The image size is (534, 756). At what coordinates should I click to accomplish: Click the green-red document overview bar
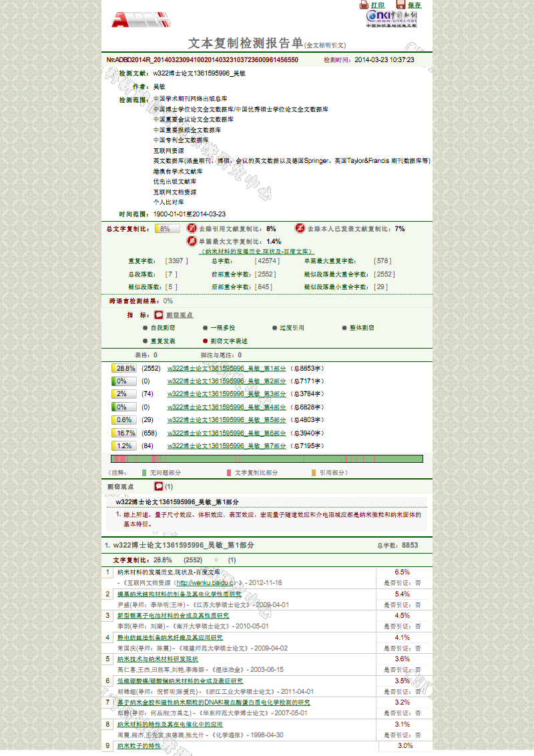pyautogui.click(x=267, y=459)
